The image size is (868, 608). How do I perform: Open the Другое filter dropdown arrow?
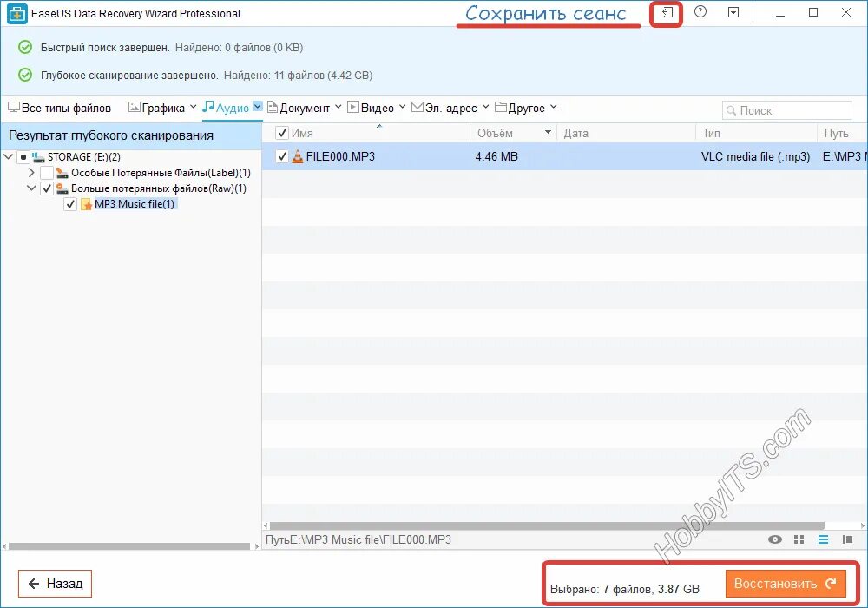coord(554,107)
